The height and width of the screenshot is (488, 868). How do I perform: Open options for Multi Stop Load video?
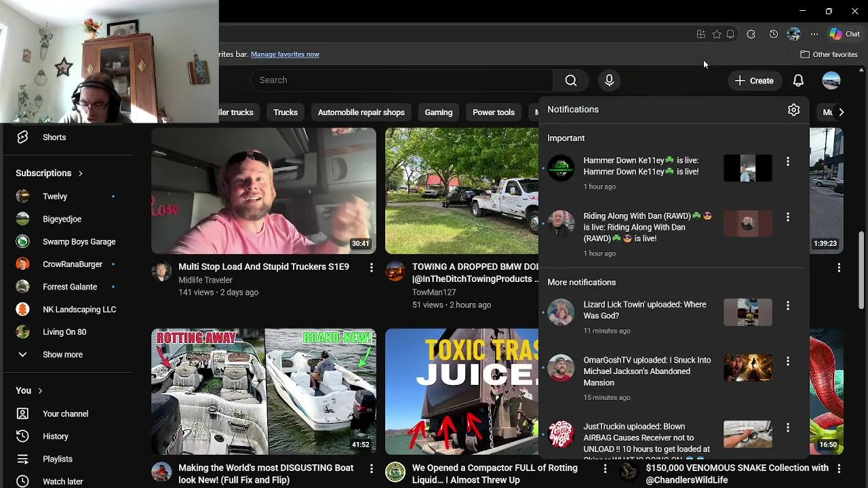click(371, 268)
